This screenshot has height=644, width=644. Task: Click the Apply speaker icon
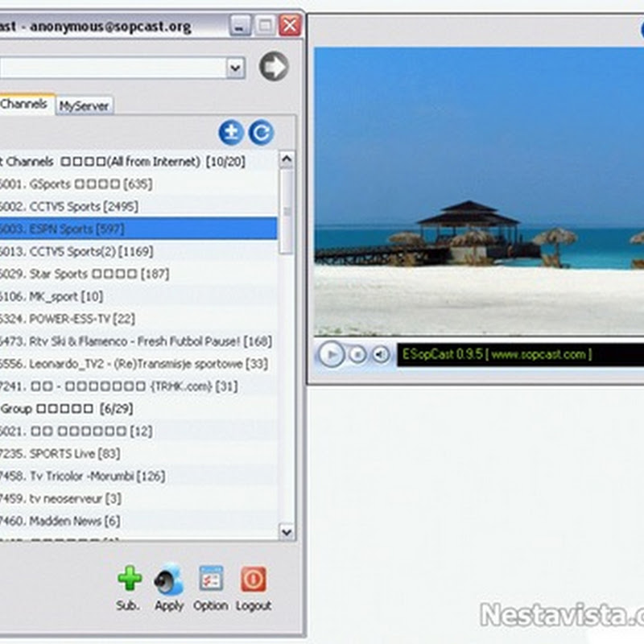pos(169,579)
